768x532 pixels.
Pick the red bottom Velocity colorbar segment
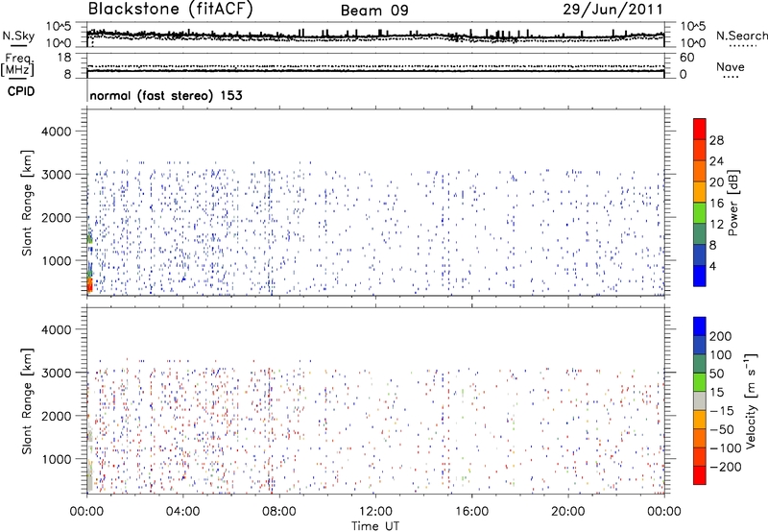click(x=700, y=475)
